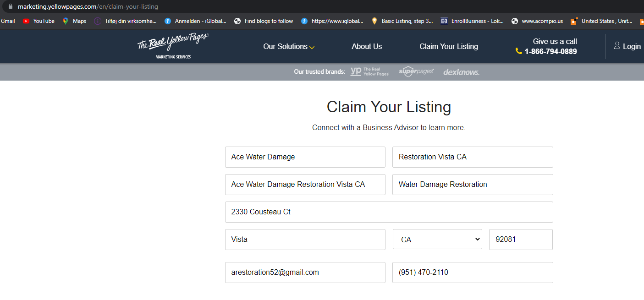The height and width of the screenshot is (300, 644).
Task: Open the Gmail bookmark
Action: tap(8, 21)
